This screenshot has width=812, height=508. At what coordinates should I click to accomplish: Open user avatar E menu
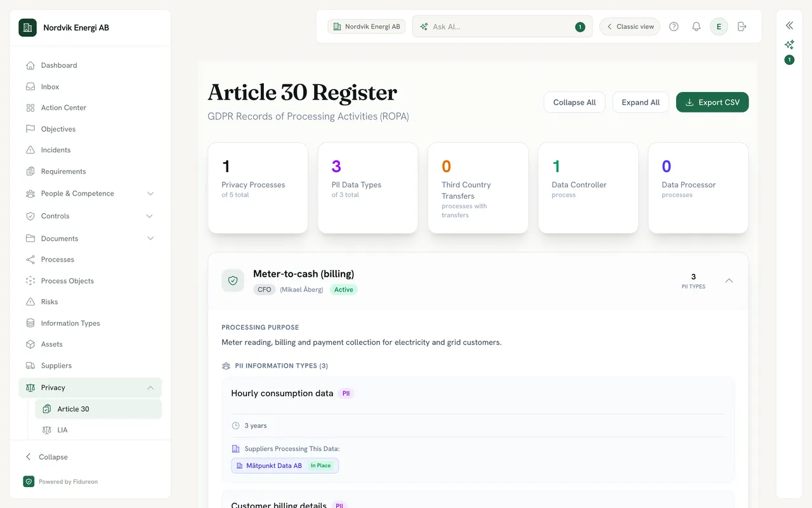(x=719, y=27)
